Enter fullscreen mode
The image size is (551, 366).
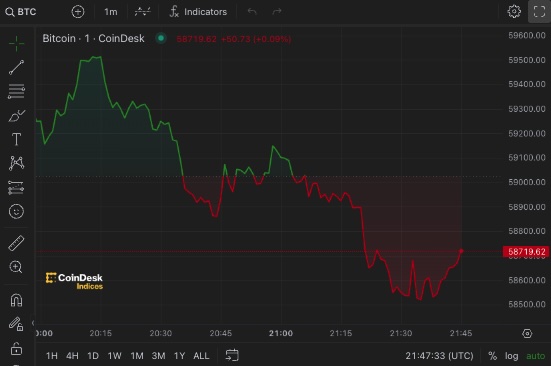click(x=539, y=12)
